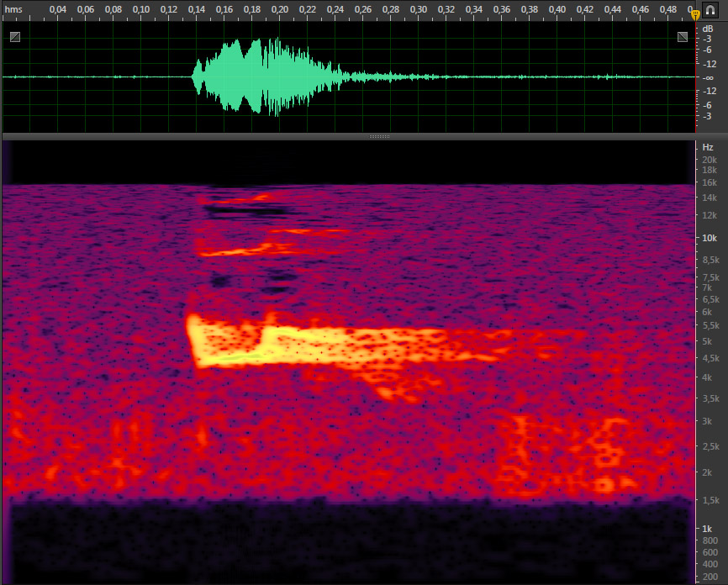Click the 5,5k frequency scale label
The width and height of the screenshot is (728, 585).
pos(711,325)
